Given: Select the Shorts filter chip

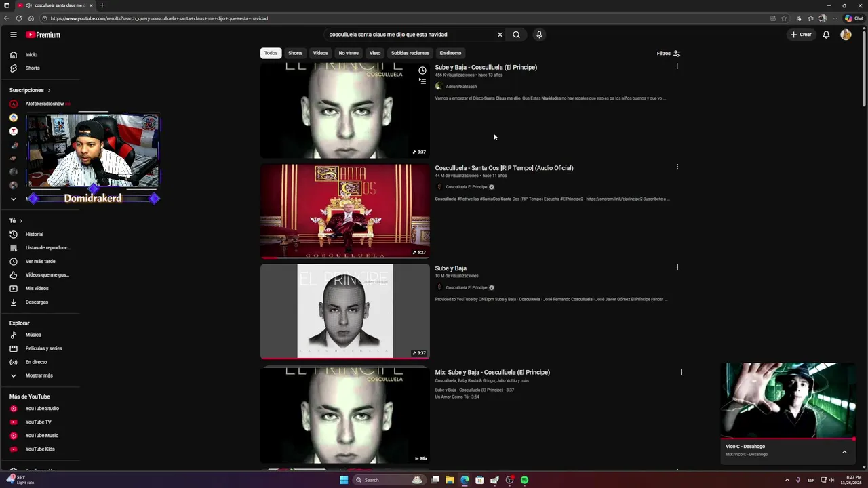Looking at the screenshot, I should click(295, 53).
